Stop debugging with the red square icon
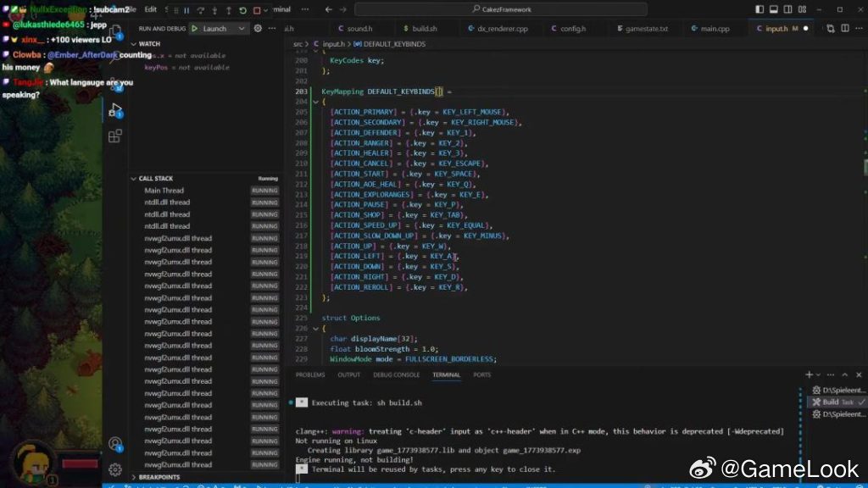 pyautogui.click(x=257, y=10)
